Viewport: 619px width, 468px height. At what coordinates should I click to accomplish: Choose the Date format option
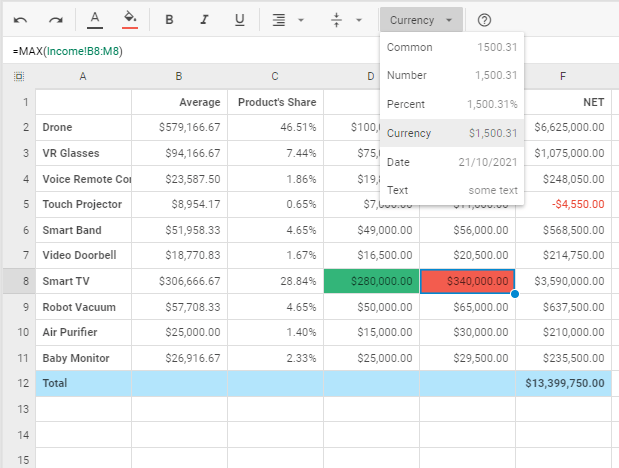(452, 162)
